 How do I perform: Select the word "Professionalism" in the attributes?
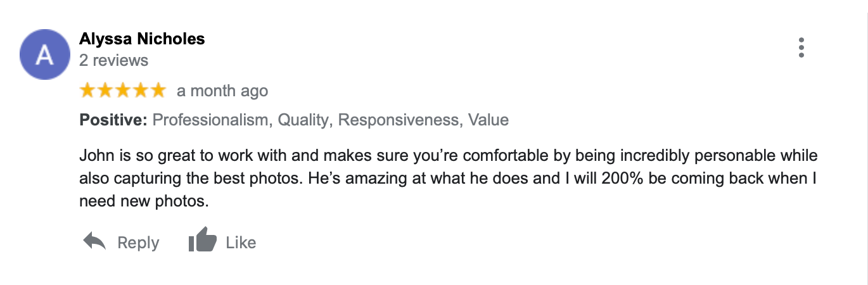click(x=210, y=120)
